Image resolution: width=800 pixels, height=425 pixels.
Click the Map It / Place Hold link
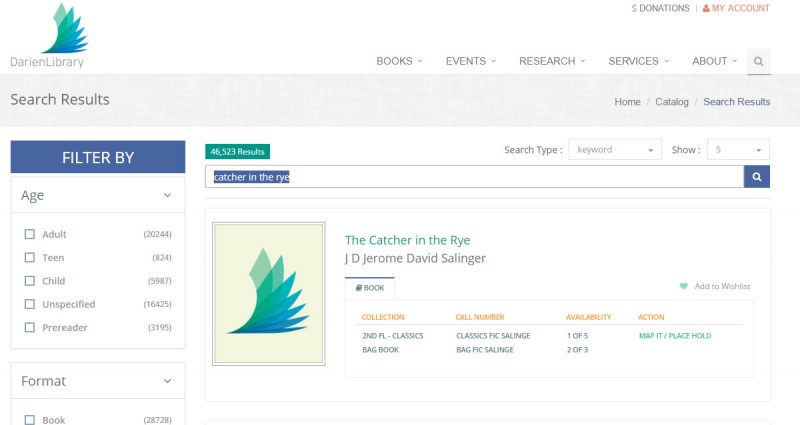675,336
